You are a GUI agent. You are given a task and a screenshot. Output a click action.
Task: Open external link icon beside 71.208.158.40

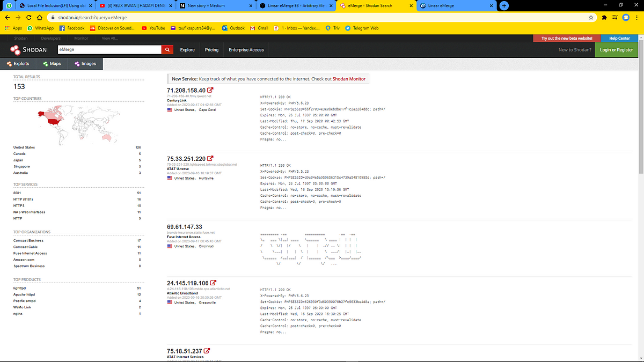pos(210,90)
